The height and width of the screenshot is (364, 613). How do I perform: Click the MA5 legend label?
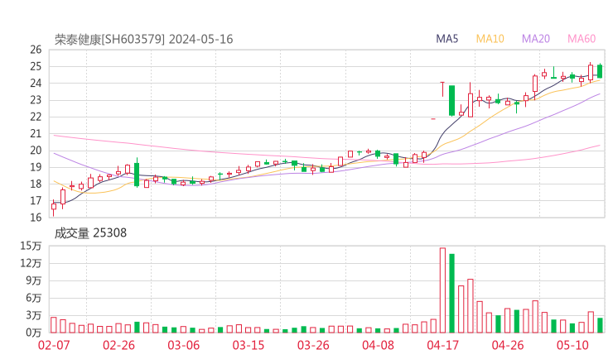(x=446, y=39)
